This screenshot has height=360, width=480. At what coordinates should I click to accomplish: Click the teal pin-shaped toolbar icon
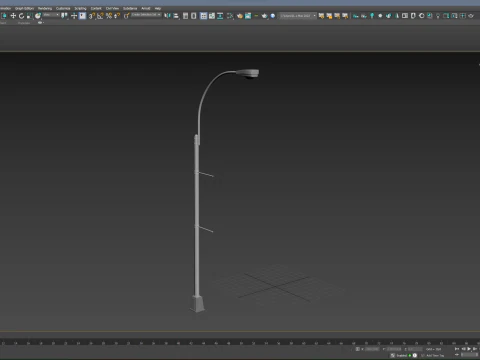pos(372,16)
